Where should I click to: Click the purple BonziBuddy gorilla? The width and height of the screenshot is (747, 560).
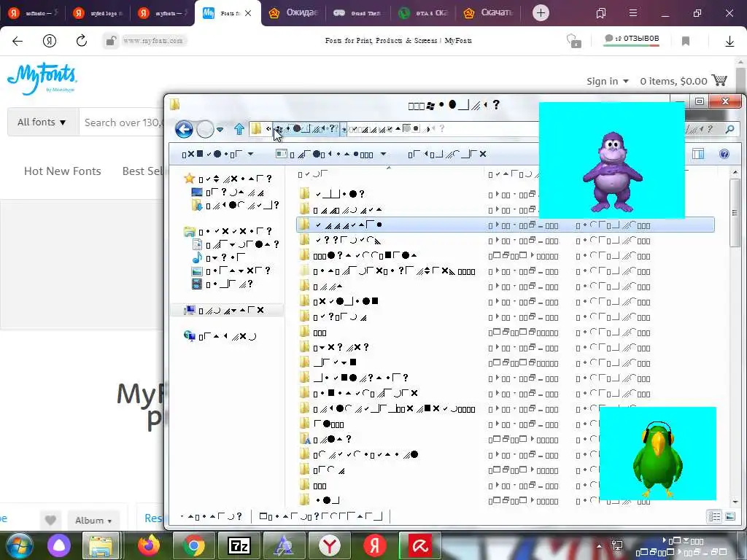[613, 172]
